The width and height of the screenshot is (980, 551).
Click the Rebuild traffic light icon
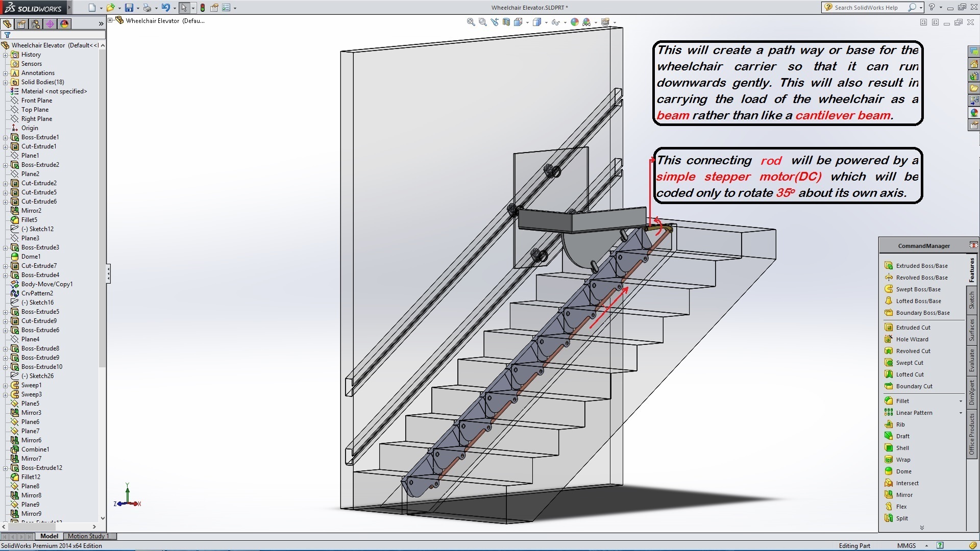click(x=203, y=8)
